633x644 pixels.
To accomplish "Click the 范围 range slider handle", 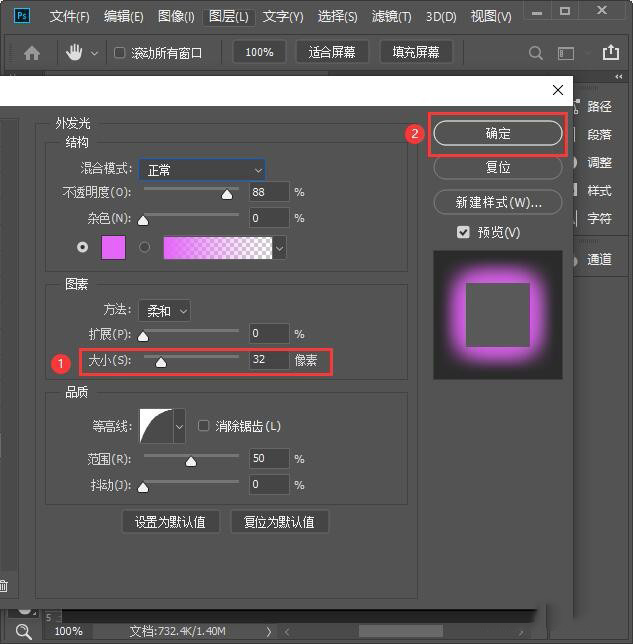I will [x=191, y=462].
